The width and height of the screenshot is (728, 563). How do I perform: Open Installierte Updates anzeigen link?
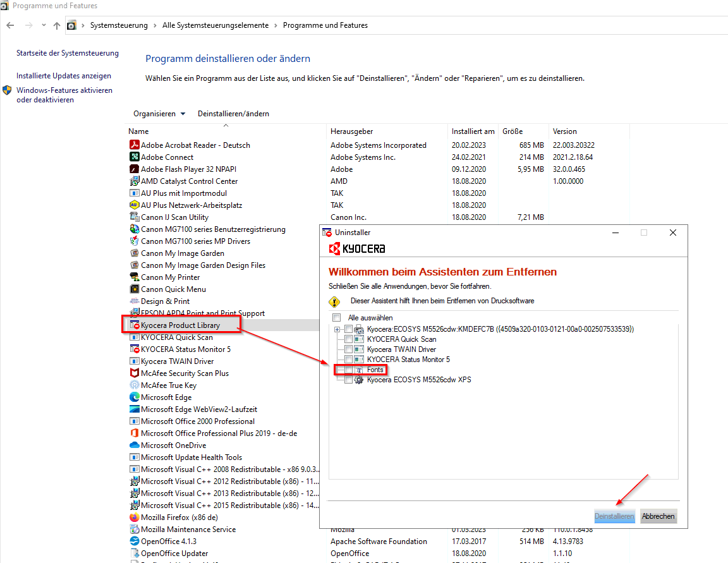(x=64, y=76)
